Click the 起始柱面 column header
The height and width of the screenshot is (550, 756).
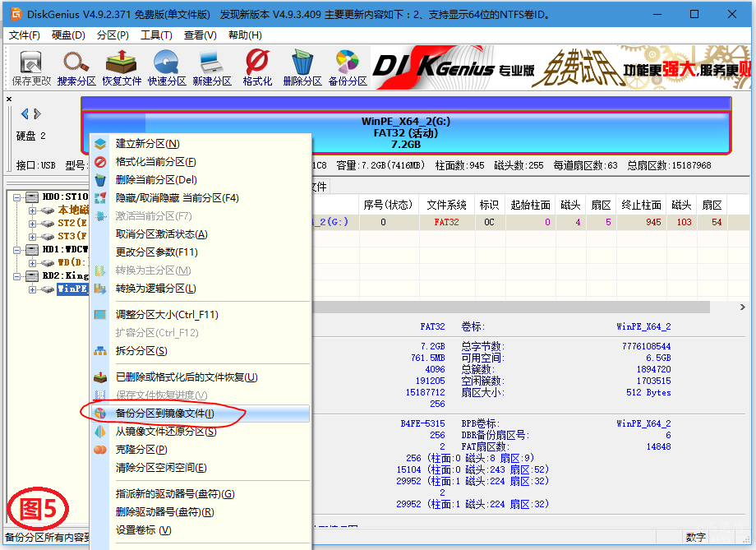point(530,205)
